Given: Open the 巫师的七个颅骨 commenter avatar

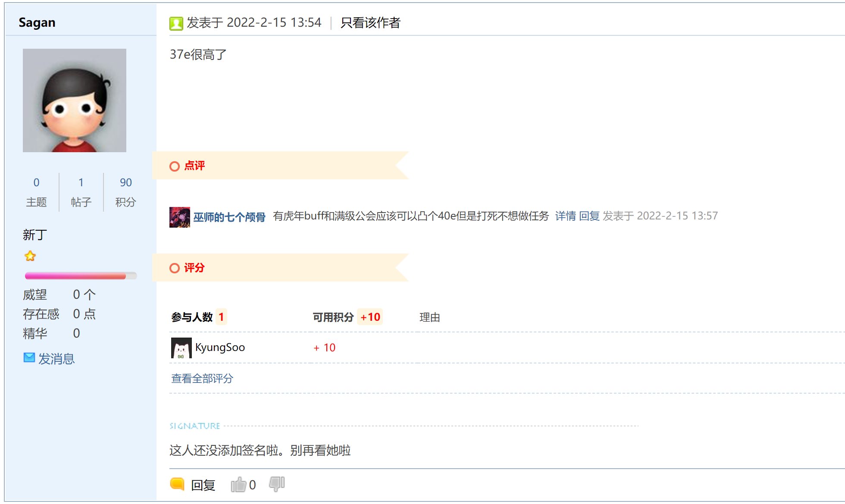Looking at the screenshot, I should [179, 217].
